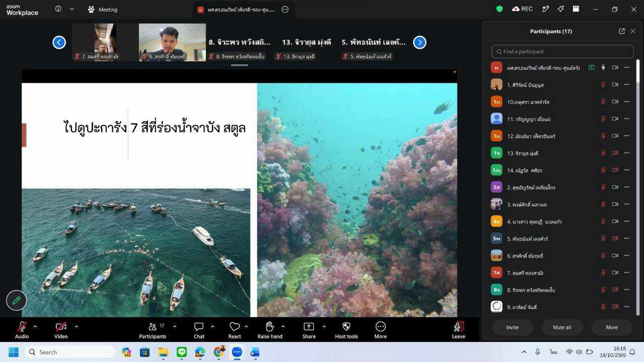Click More button below participant list
This screenshot has height=362, width=644.
point(612,327)
